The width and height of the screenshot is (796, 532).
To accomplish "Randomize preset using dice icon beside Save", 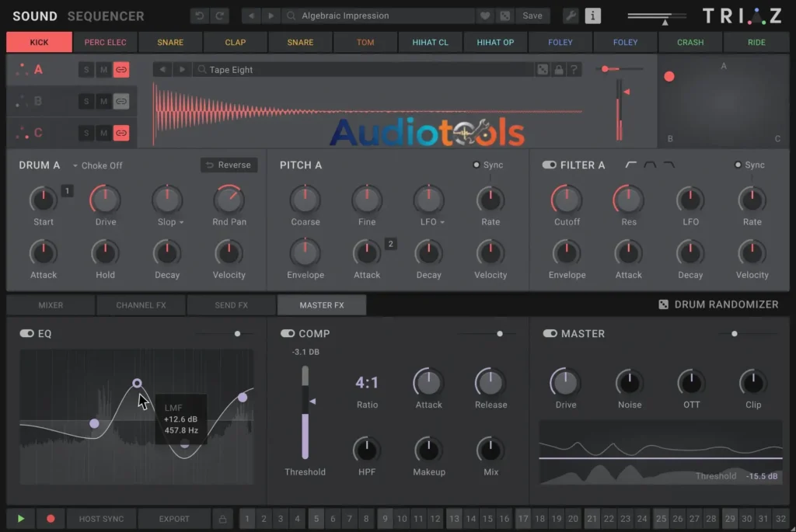I will pos(505,16).
